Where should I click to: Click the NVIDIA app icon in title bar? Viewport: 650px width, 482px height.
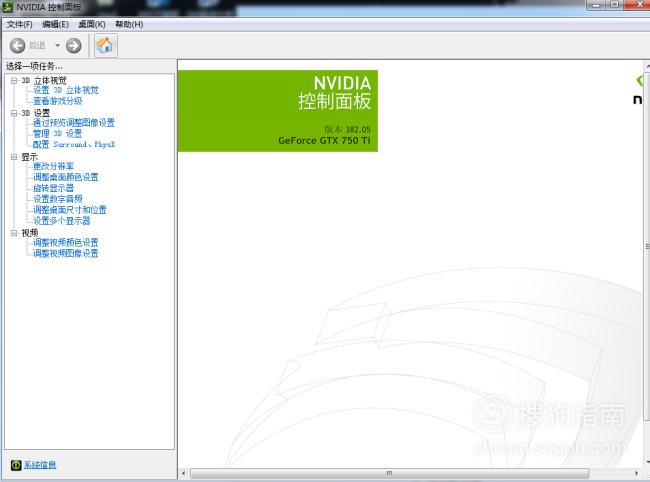coord(7,7)
